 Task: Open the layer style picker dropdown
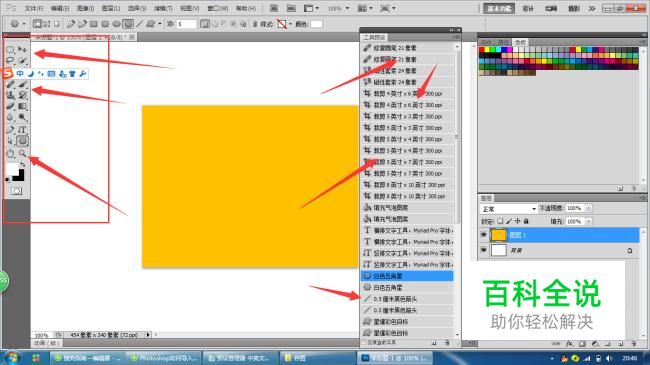pyautogui.click(x=290, y=24)
